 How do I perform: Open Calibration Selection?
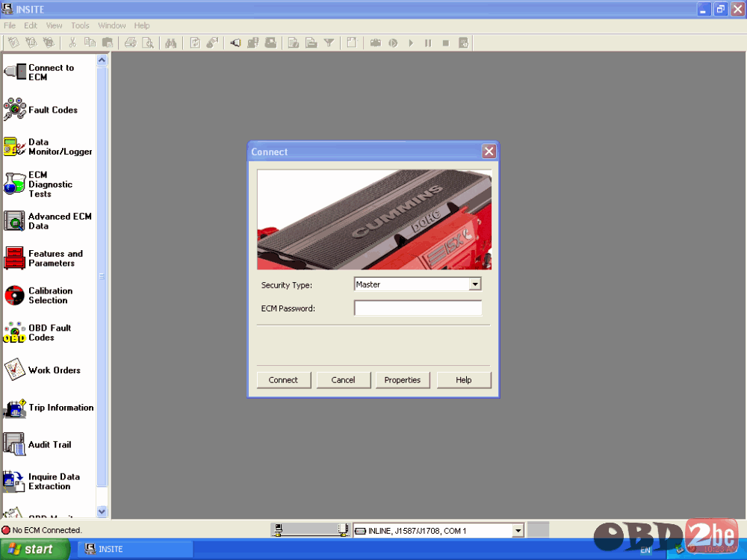[38, 295]
